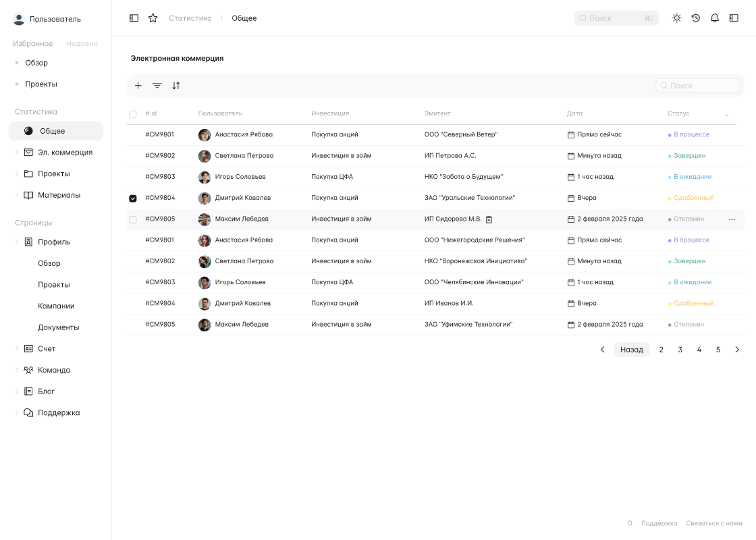756x540 pixels.
Task: Uncheck the checkbox for row #CM9804
Action: coord(133,198)
